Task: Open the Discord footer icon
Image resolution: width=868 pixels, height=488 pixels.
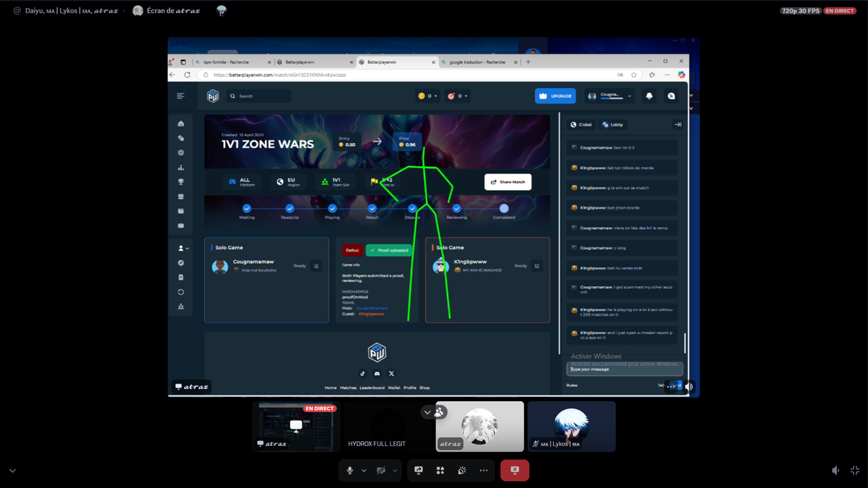Action: pos(377,373)
